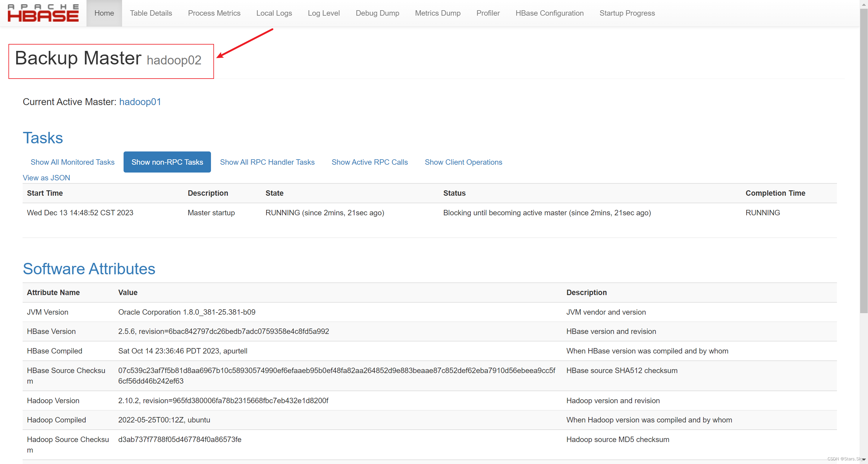868x464 pixels.
Task: Click the Apache HBase logo
Action: [x=43, y=13]
